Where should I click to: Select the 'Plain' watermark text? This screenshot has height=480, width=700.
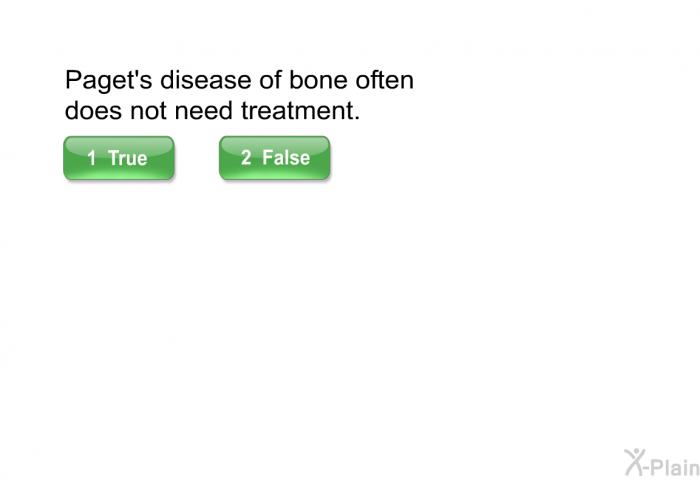pos(675,467)
